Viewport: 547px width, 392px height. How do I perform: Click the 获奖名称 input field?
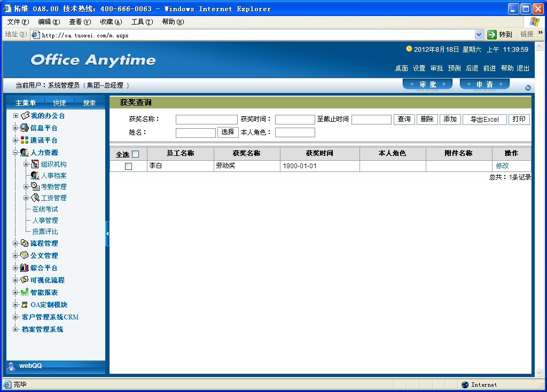coord(206,120)
